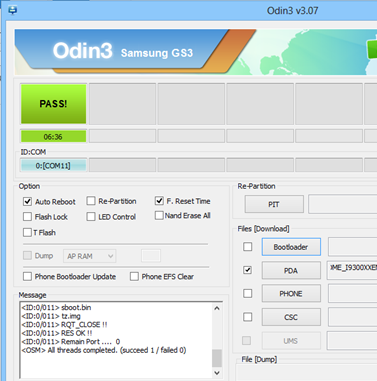Tick Phone EFS Clear checkbox
Viewport: 377px width, 381px height.
pyautogui.click(x=134, y=276)
